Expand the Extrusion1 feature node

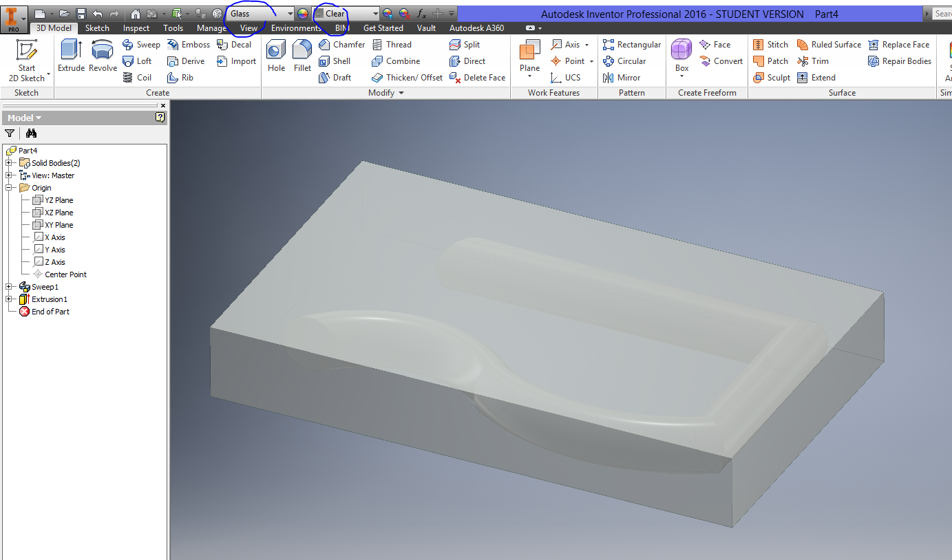pyautogui.click(x=8, y=299)
